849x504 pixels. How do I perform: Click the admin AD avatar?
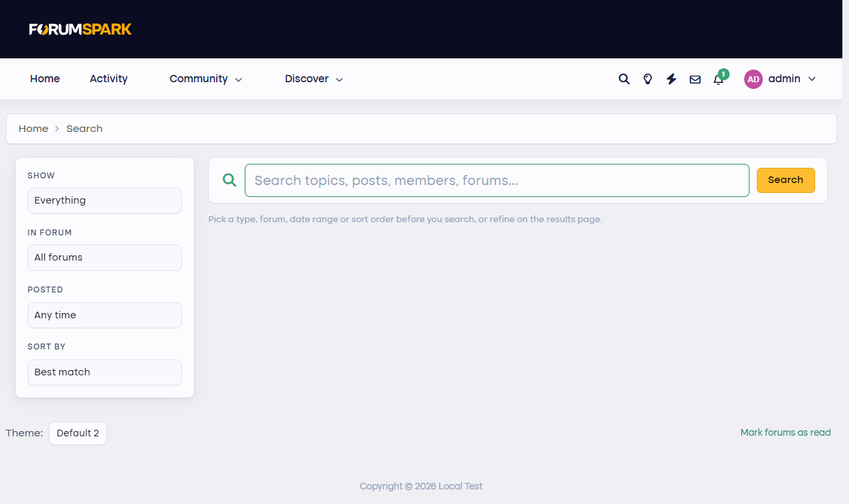(x=753, y=80)
